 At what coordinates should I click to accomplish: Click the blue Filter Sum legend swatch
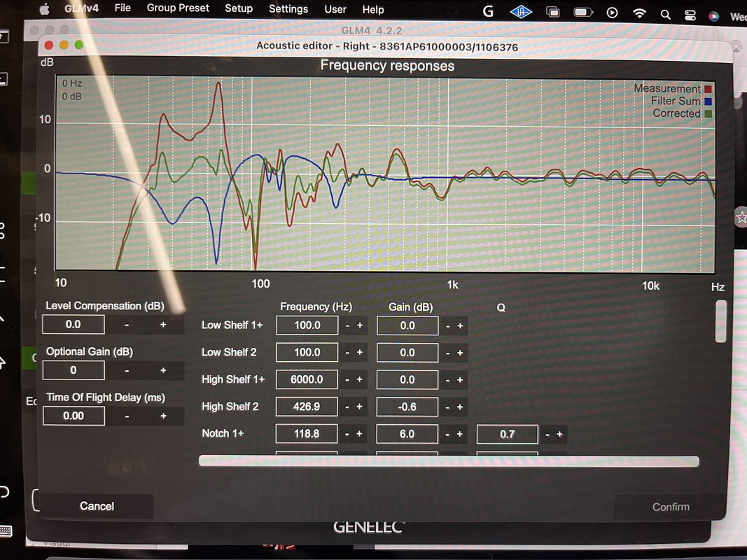(x=708, y=101)
